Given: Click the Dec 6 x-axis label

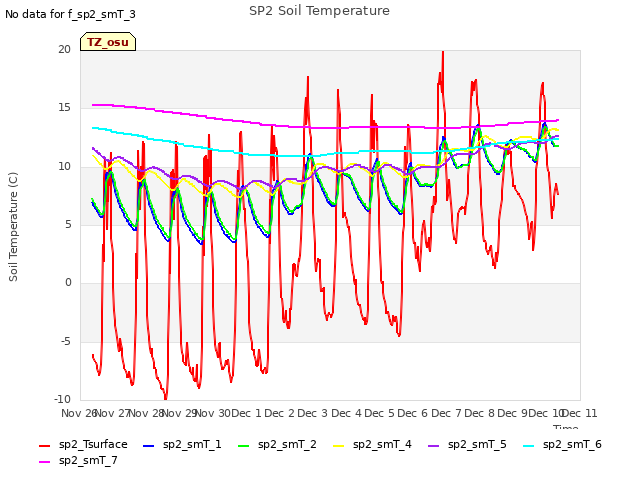Looking at the screenshot, I should 413,413.
